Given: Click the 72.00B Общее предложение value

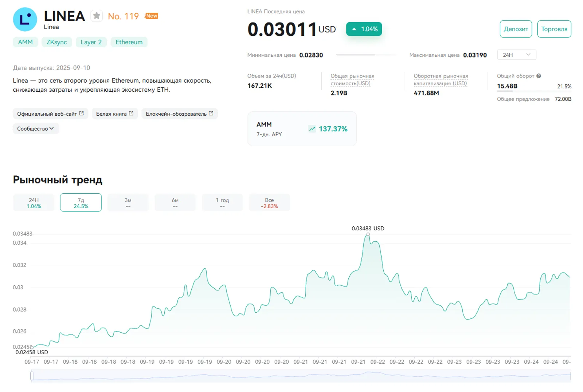Looking at the screenshot, I should [563, 99].
